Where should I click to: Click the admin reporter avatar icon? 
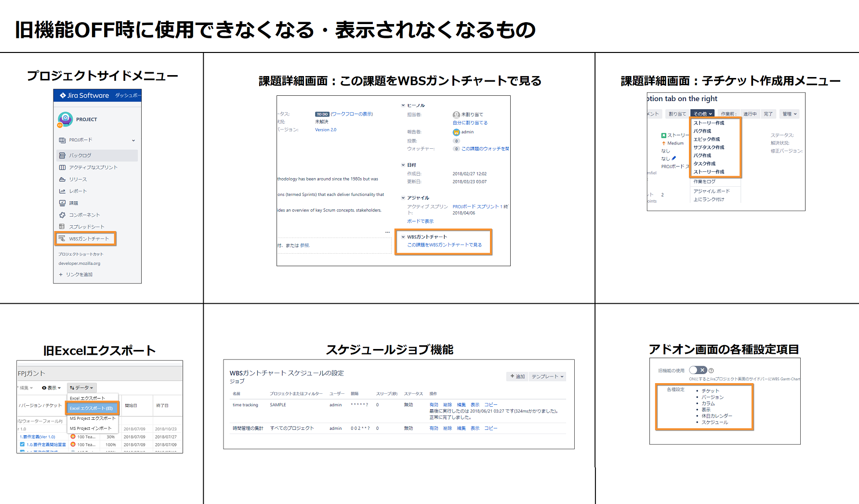point(456,132)
